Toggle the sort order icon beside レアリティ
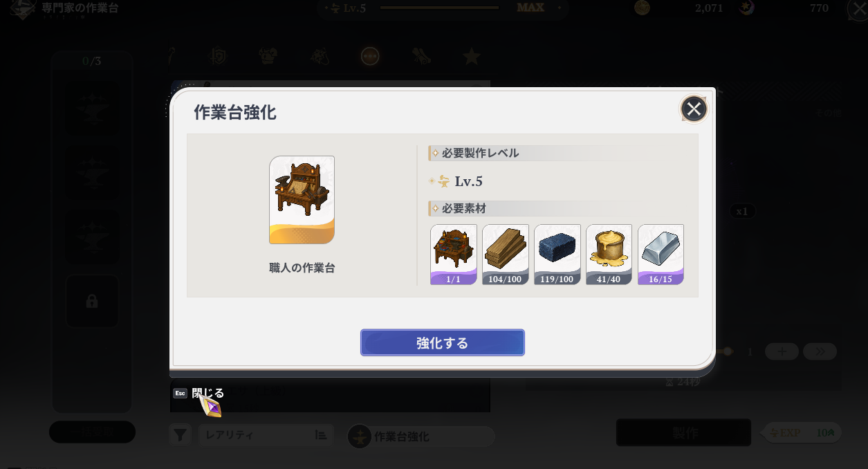Viewport: 868px width, 469px height. pyautogui.click(x=321, y=435)
